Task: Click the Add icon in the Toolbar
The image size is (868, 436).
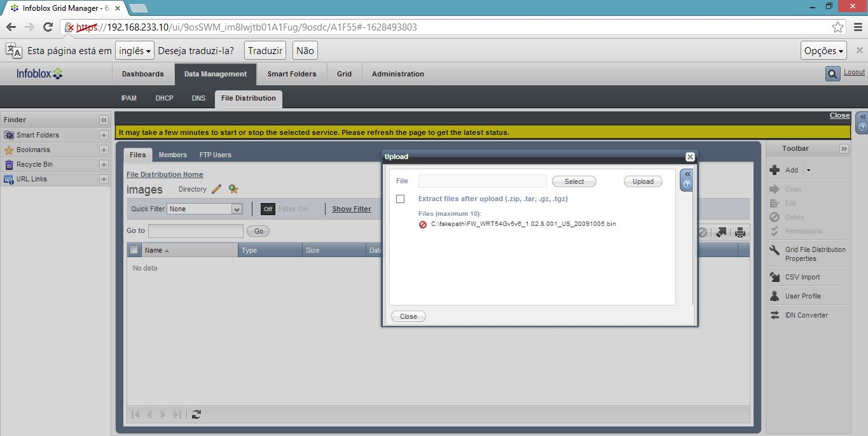Action: 775,170
